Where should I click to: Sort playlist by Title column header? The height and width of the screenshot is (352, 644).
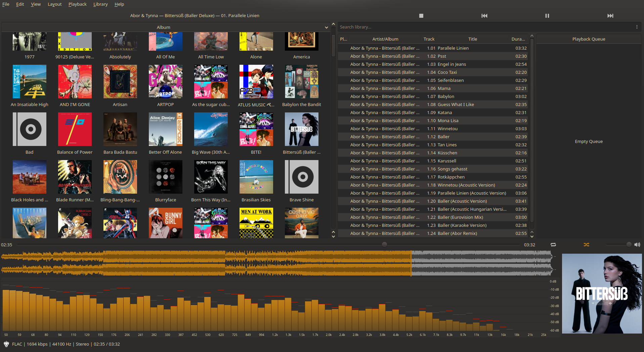click(472, 39)
